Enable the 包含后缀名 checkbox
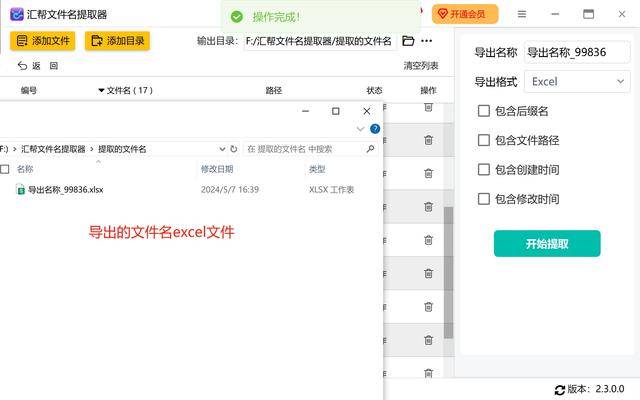The width and height of the screenshot is (640, 400). pos(484,111)
